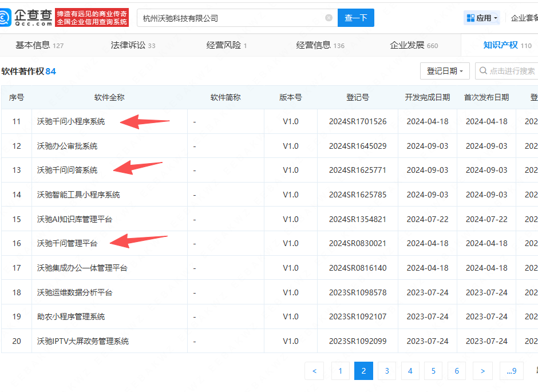Go to page 6
Screen dimensions: 538x392
tap(457, 371)
